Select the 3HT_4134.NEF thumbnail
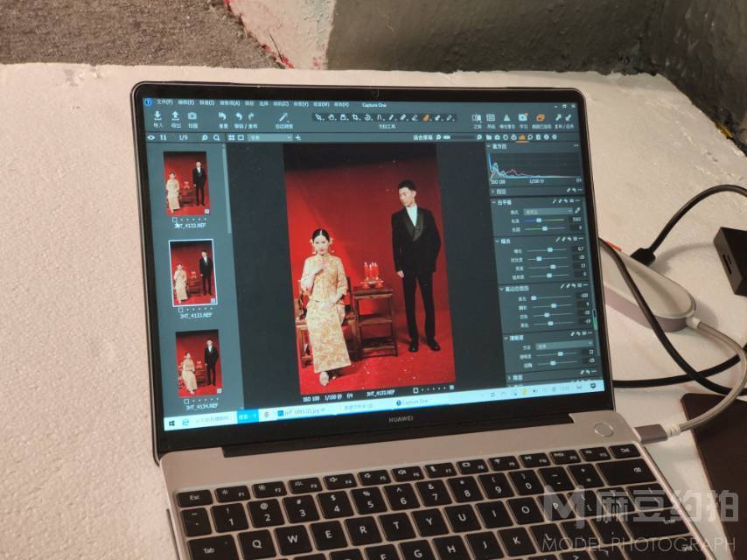Screen dimensions: 747x560 pos(199,361)
